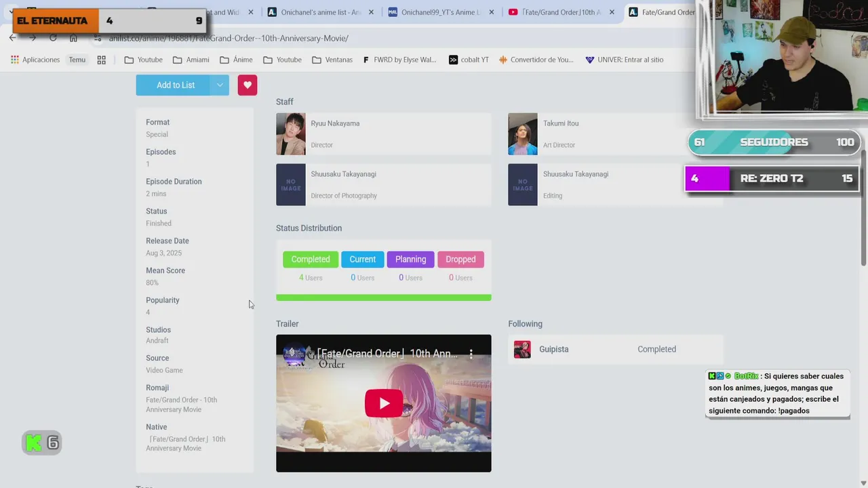
Task: Open the Amiami bookmark folder
Action: pyautogui.click(x=191, y=60)
